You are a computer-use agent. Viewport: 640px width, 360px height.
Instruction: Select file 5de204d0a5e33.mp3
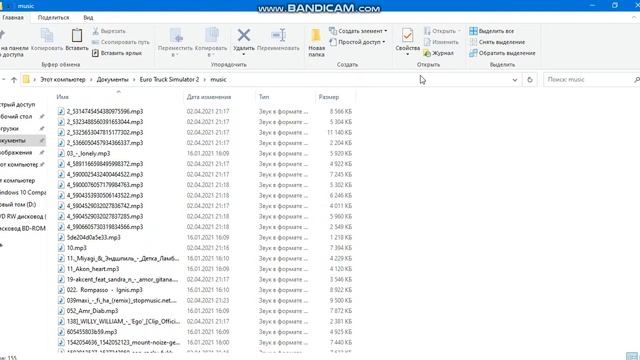tap(93, 237)
